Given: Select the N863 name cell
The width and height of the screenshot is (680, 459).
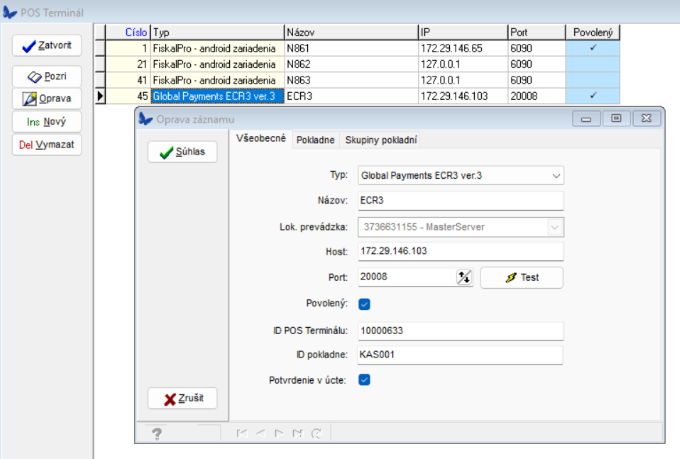Looking at the screenshot, I should (x=351, y=80).
